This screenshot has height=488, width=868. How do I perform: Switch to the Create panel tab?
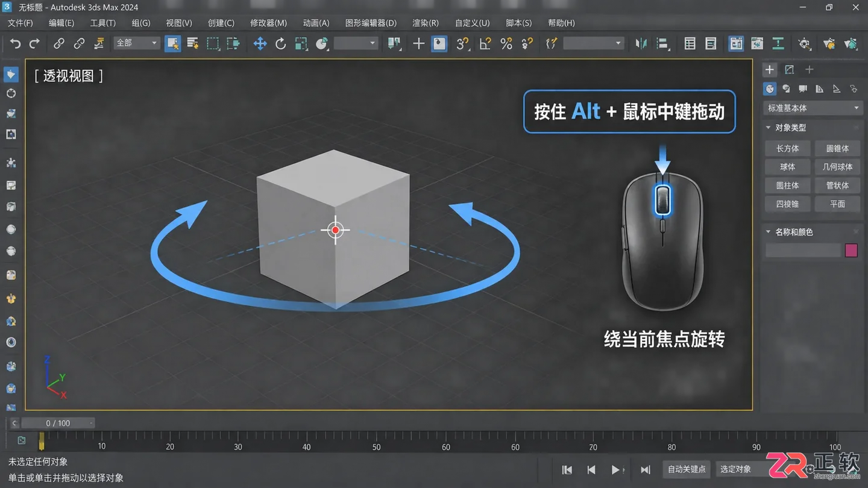[x=770, y=70]
